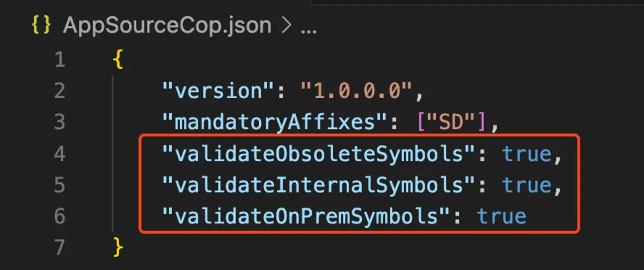Click true value of validateOnPremSymbols
The height and width of the screenshot is (270, 644).
tap(502, 216)
